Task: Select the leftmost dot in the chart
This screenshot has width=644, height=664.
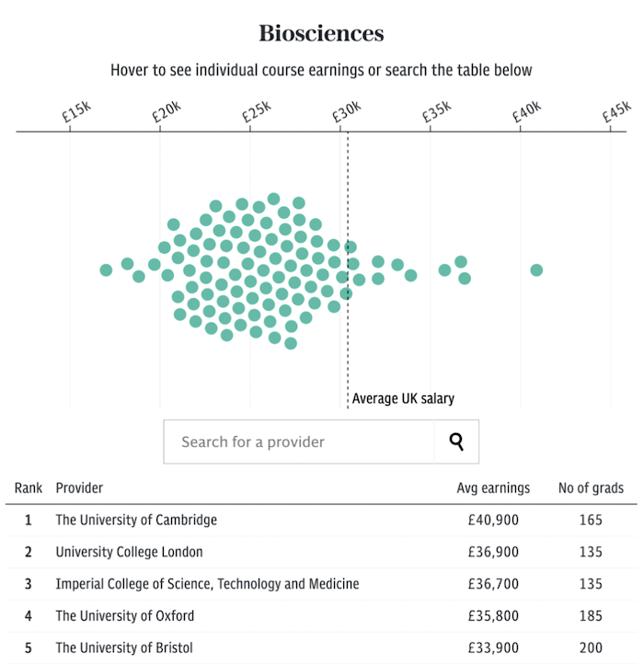Action: 106,269
